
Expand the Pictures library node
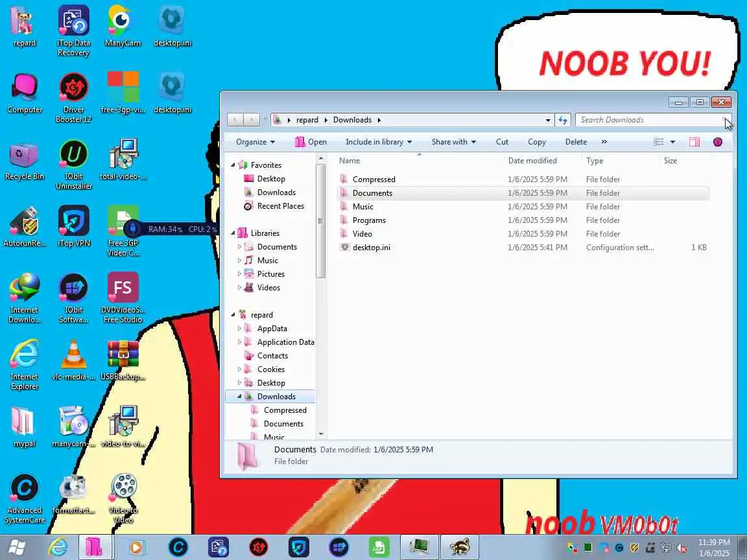point(240,274)
